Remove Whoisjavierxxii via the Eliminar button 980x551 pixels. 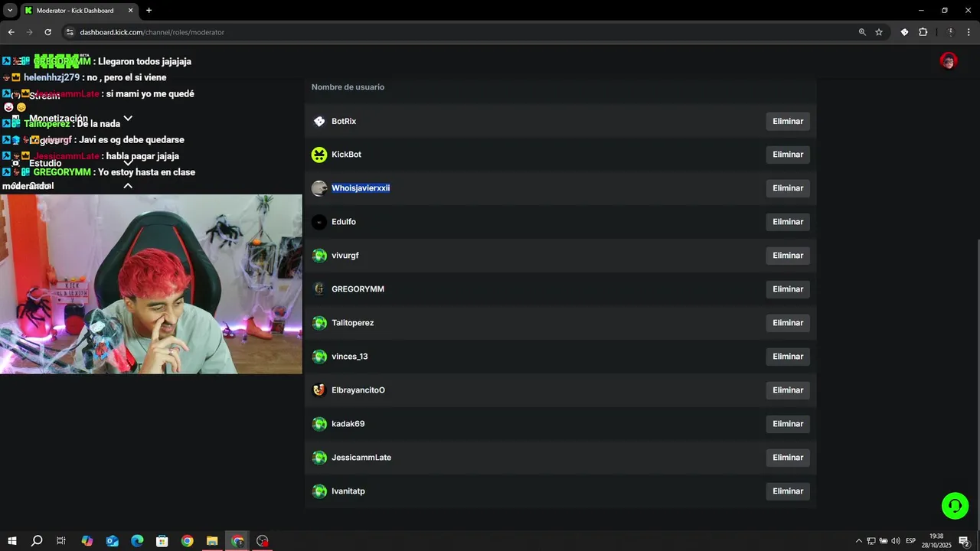pyautogui.click(x=788, y=188)
